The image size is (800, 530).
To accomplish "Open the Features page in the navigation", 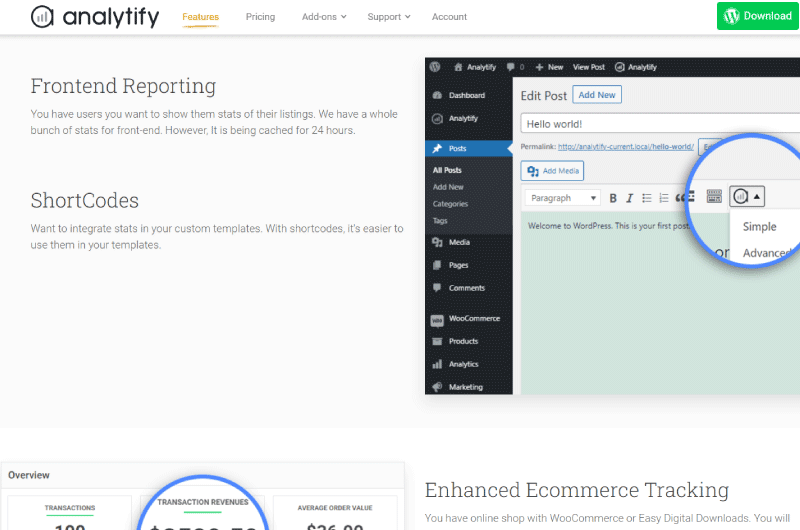I will 201,17.
